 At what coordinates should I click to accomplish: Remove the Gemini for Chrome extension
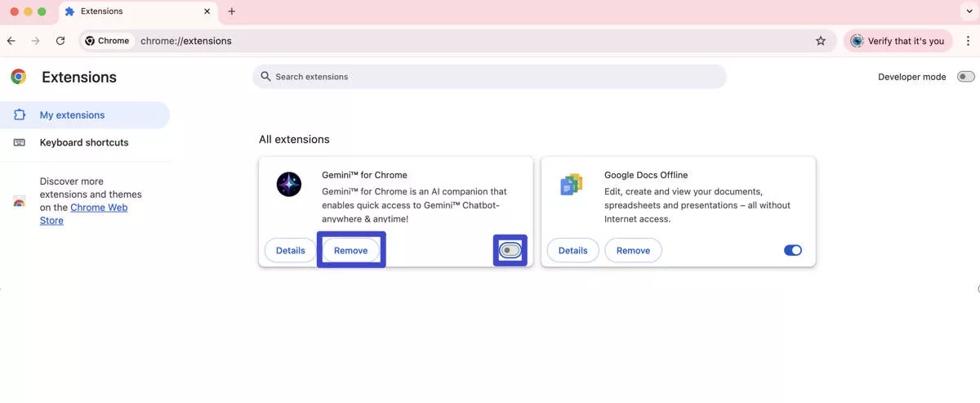[351, 251]
